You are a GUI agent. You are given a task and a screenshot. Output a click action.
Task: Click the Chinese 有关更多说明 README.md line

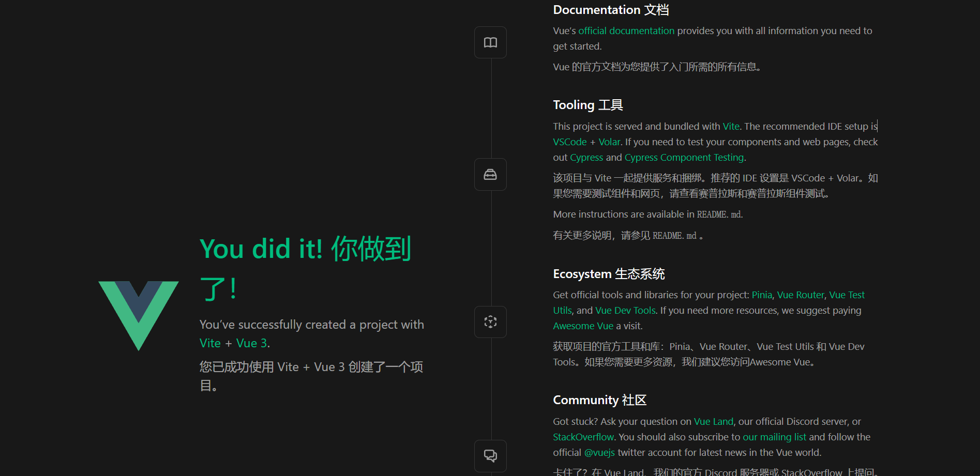pyautogui.click(x=628, y=236)
